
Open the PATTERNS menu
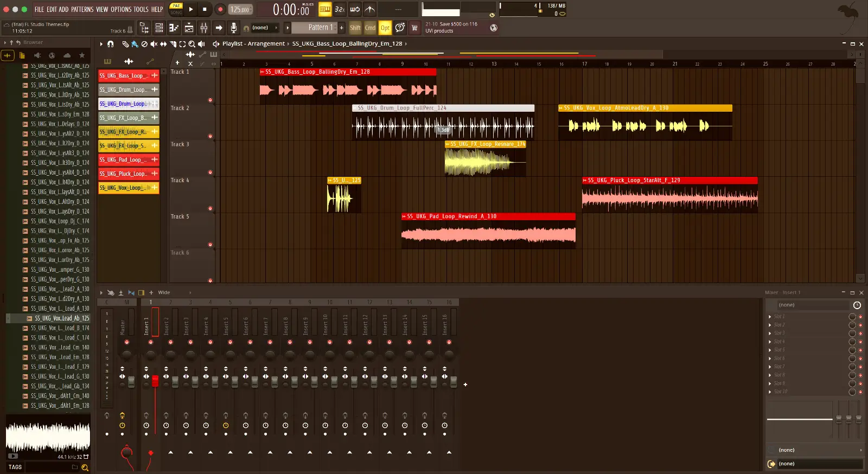tap(82, 9)
